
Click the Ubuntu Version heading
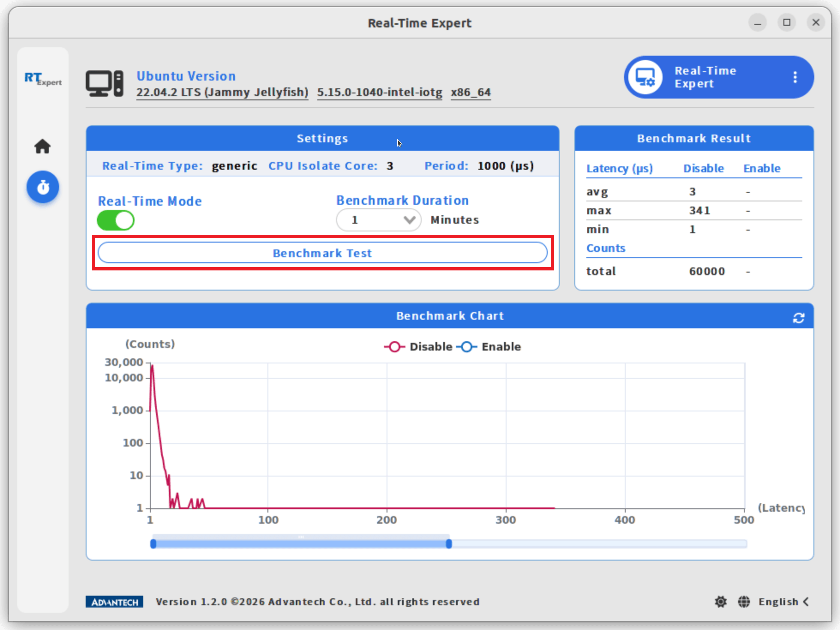(x=186, y=76)
